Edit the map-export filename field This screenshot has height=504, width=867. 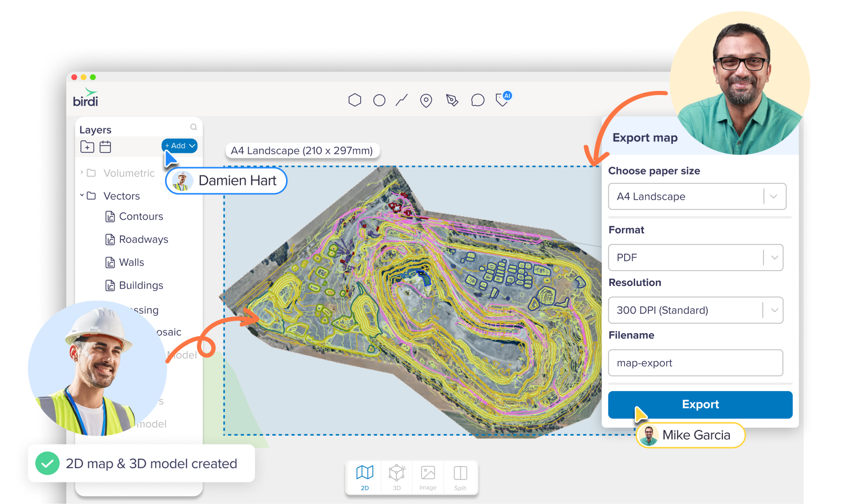tap(695, 363)
